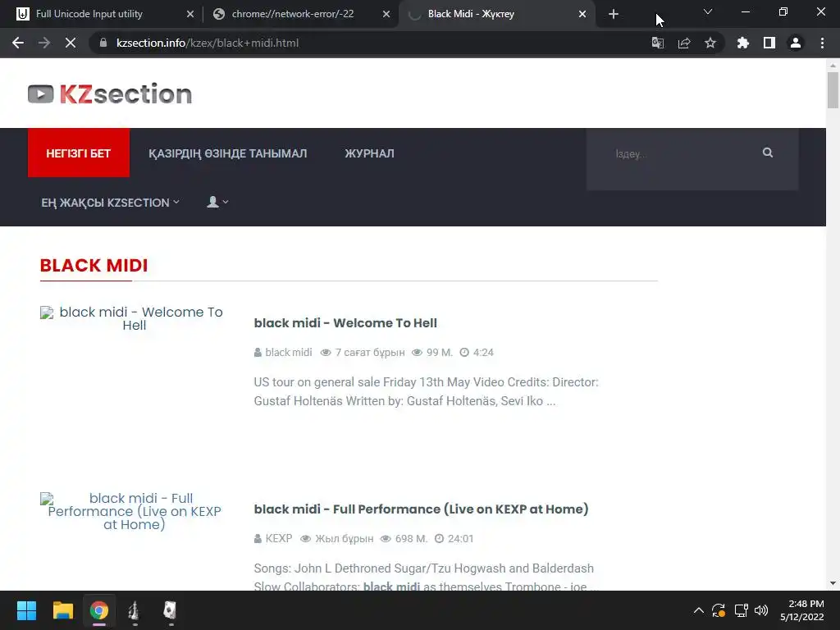Open the tab search chevron
Screen dimensions: 840x630
pyautogui.click(x=708, y=11)
